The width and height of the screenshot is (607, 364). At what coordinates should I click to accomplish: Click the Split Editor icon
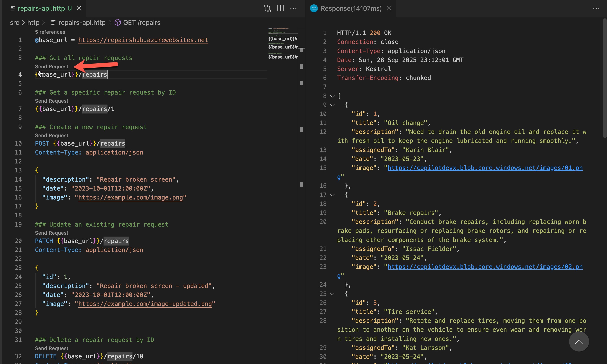click(x=280, y=8)
